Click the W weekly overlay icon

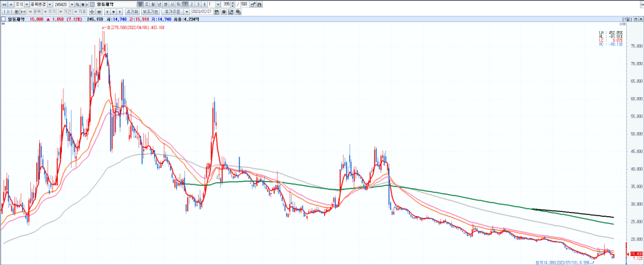(99, 12)
